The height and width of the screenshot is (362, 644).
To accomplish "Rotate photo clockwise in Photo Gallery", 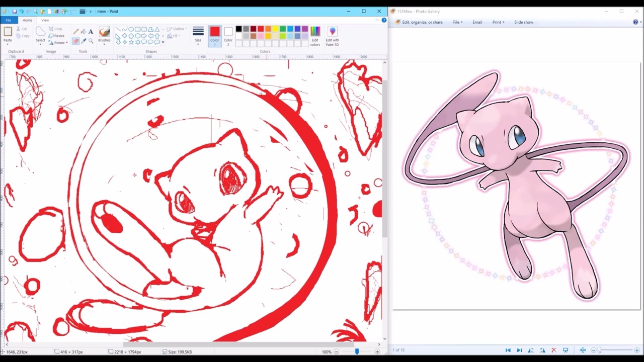I will 542,350.
